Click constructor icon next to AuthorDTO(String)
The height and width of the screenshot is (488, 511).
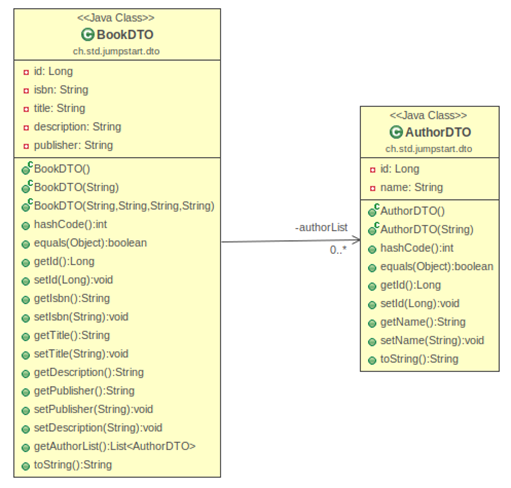point(373,229)
